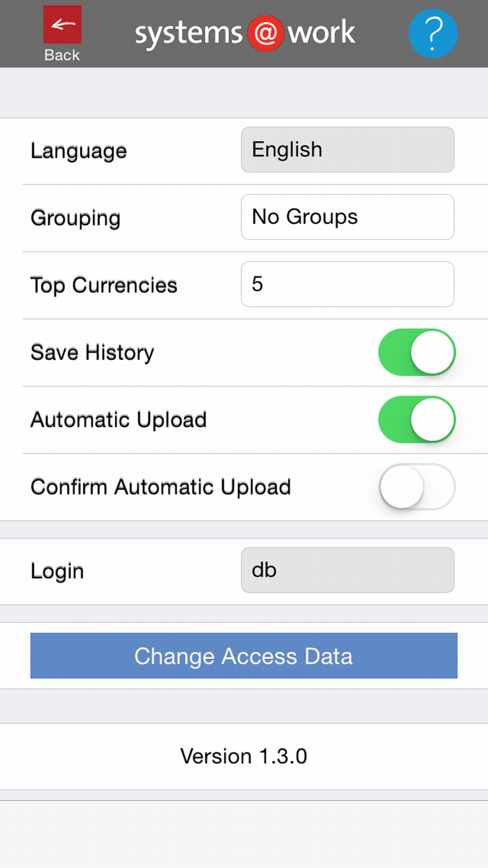This screenshot has height=868, width=488.
Task: Select the Grouping row label
Action: click(x=76, y=218)
